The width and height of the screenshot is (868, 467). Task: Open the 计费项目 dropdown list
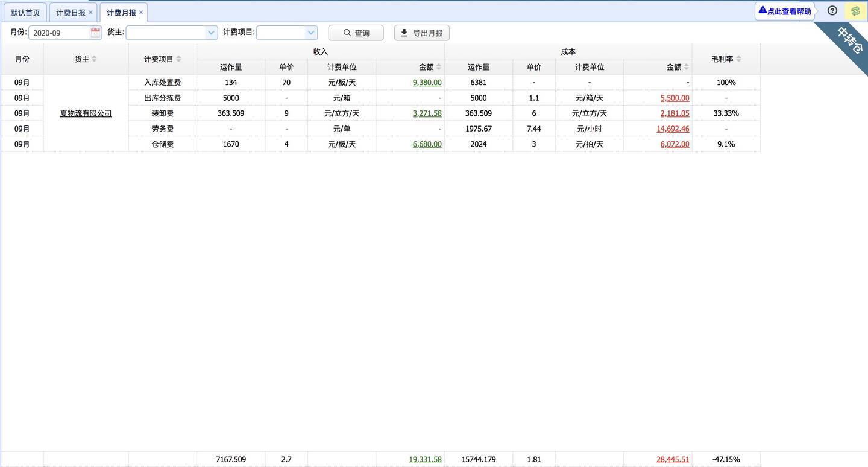311,33
